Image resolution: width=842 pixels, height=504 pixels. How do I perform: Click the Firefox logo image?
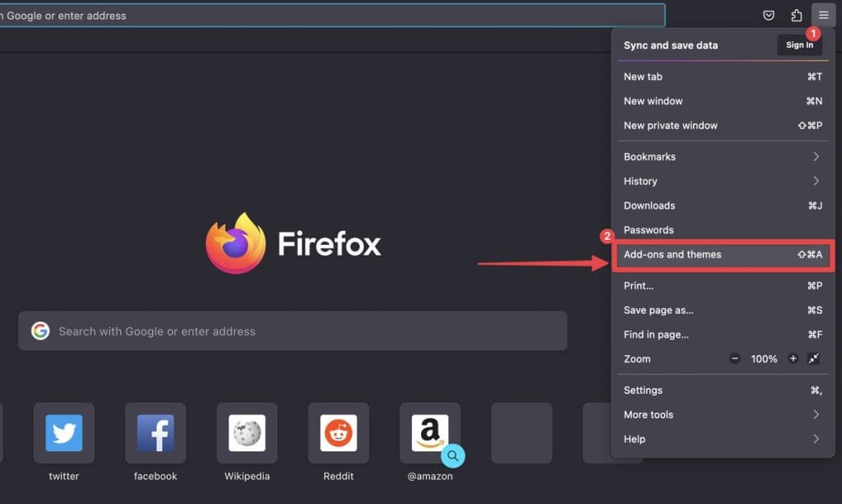(236, 243)
